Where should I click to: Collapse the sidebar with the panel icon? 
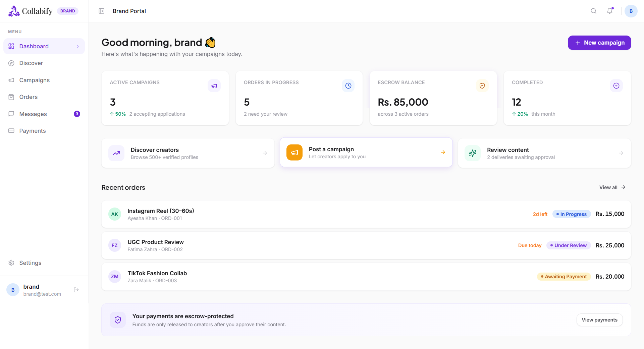click(x=102, y=11)
